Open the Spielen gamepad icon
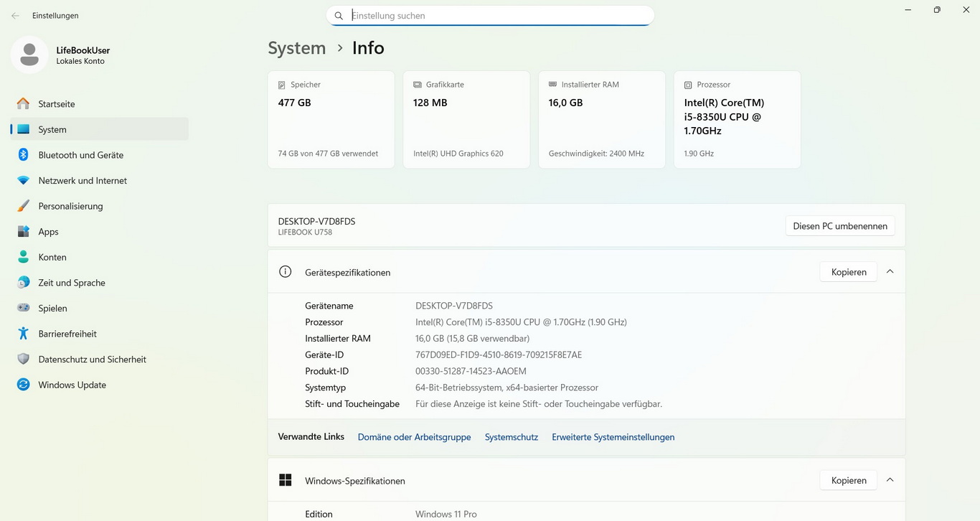 (24, 308)
